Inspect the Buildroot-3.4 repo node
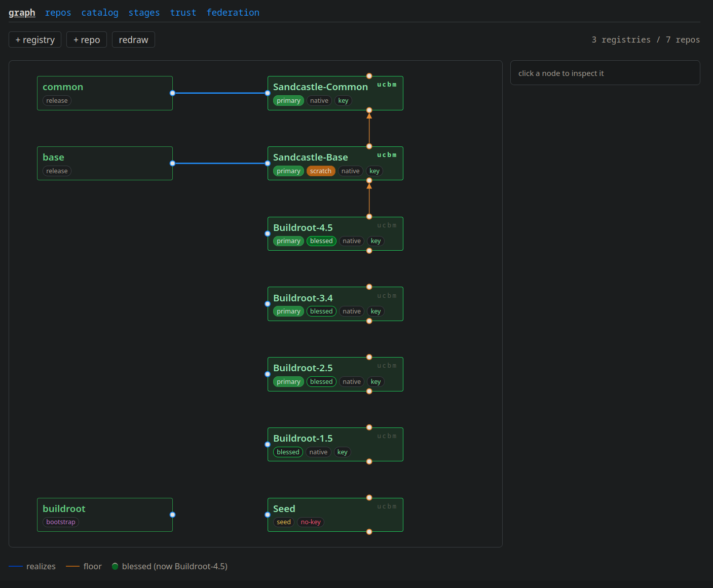This screenshot has height=588, width=713. coord(335,304)
